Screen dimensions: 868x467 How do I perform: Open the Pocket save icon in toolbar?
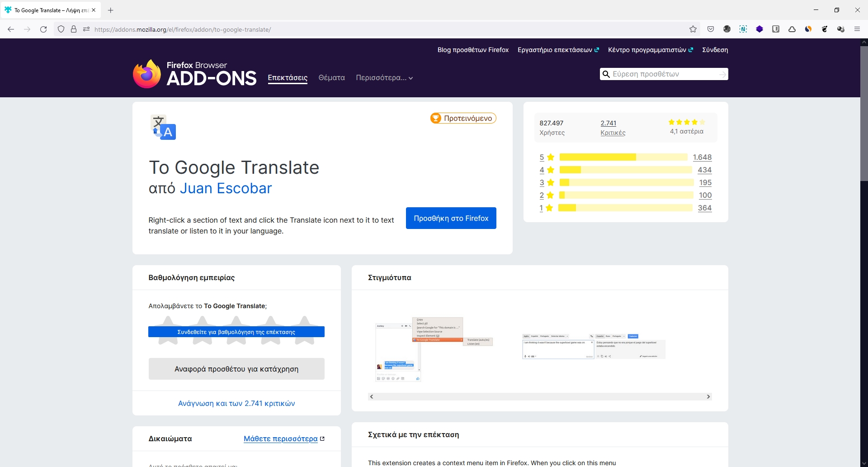tap(711, 29)
